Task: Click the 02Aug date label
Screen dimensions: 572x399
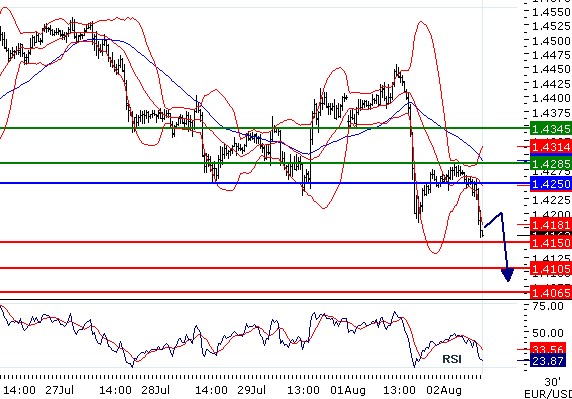Action: coord(444,390)
